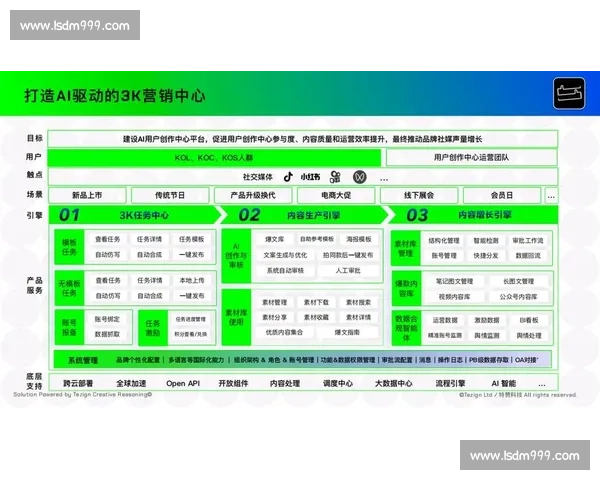600x480 pixels.
Task: Click 素材收藏 cell
Action: pos(316,317)
